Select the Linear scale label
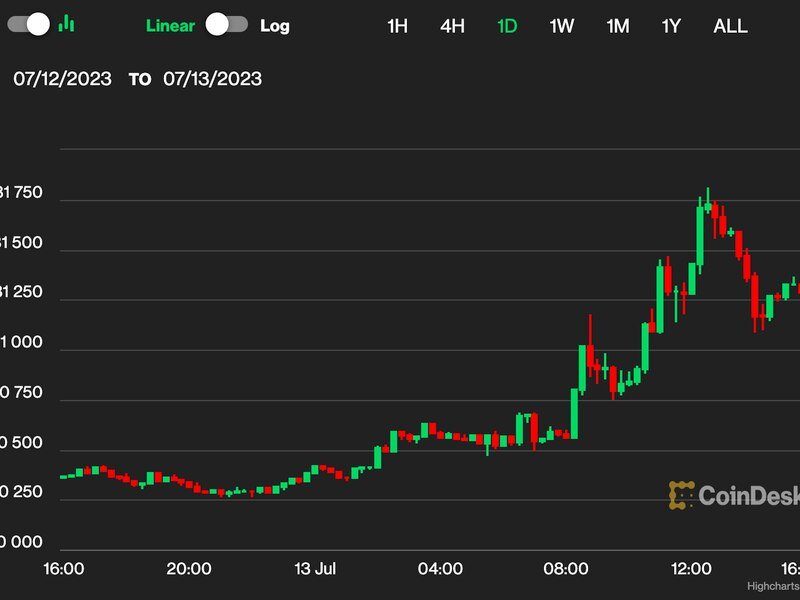This screenshot has height=600, width=800. pyautogui.click(x=170, y=25)
